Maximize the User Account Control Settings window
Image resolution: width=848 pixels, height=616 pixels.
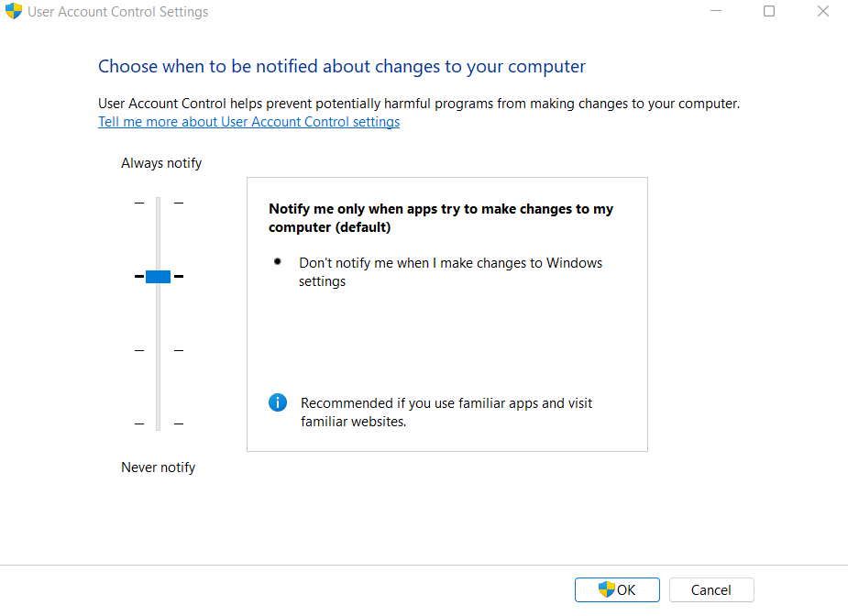tap(769, 12)
